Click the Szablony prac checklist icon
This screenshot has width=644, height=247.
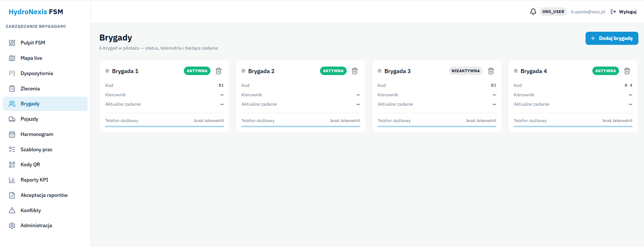click(x=12, y=150)
